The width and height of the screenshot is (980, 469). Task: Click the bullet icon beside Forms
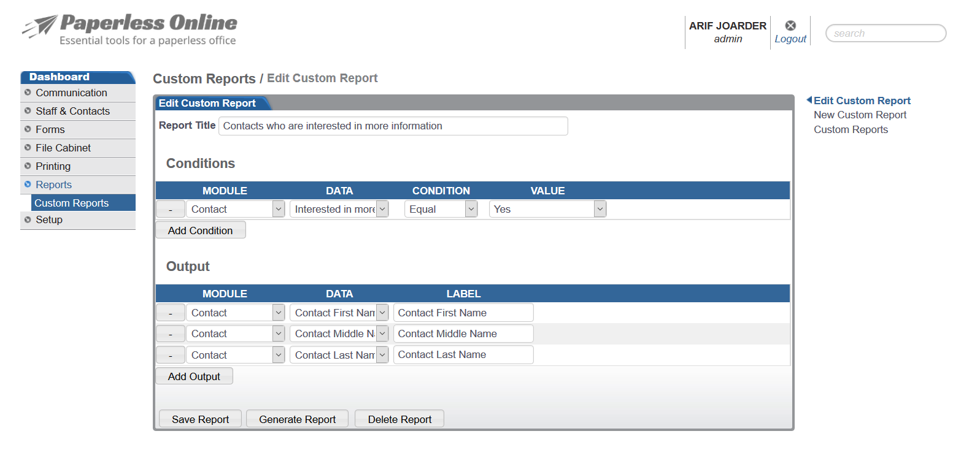(x=28, y=129)
